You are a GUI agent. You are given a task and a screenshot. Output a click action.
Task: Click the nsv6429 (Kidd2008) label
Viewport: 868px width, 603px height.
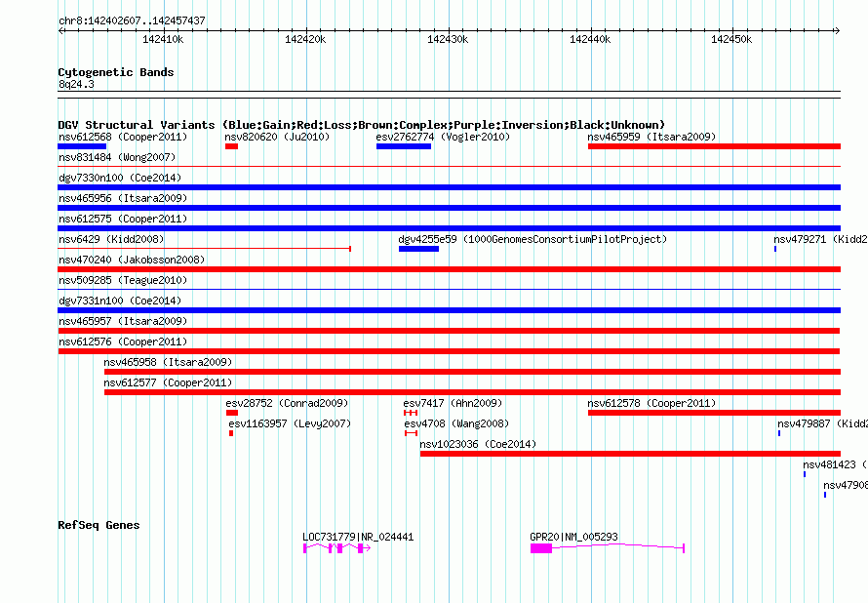click(111, 239)
